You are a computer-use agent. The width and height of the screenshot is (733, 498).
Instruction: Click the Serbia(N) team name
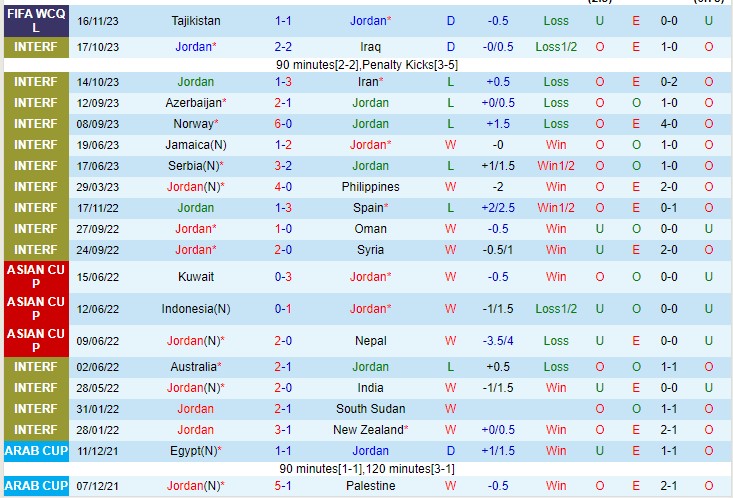coord(193,166)
